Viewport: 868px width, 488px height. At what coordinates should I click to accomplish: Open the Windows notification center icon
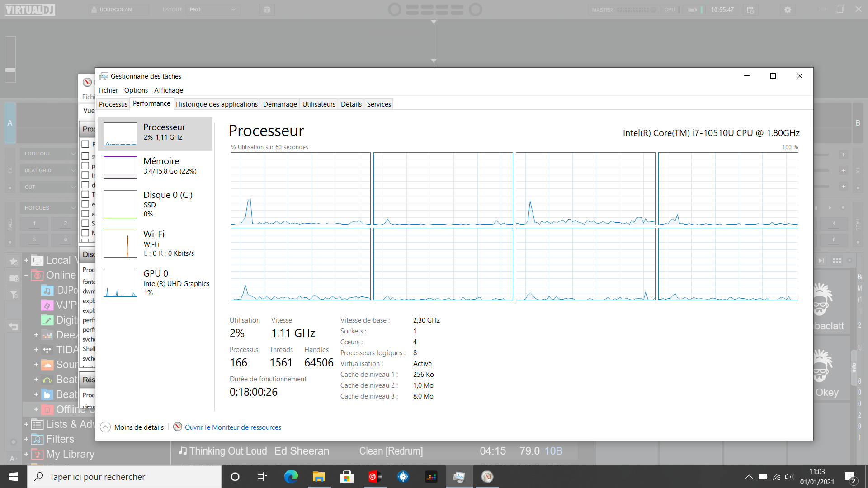click(850, 477)
